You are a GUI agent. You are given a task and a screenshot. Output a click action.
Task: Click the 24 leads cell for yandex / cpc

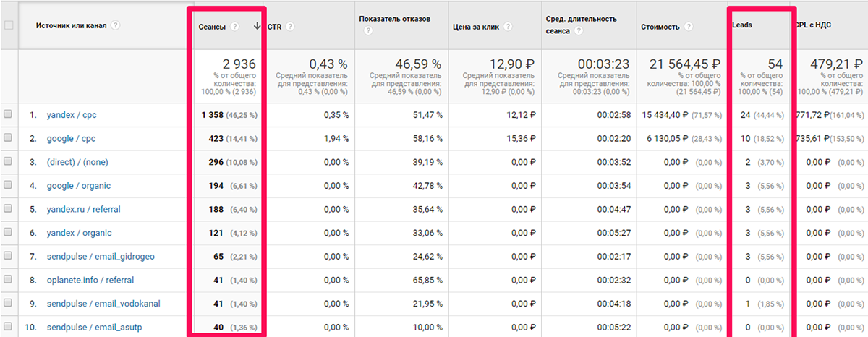coord(745,115)
